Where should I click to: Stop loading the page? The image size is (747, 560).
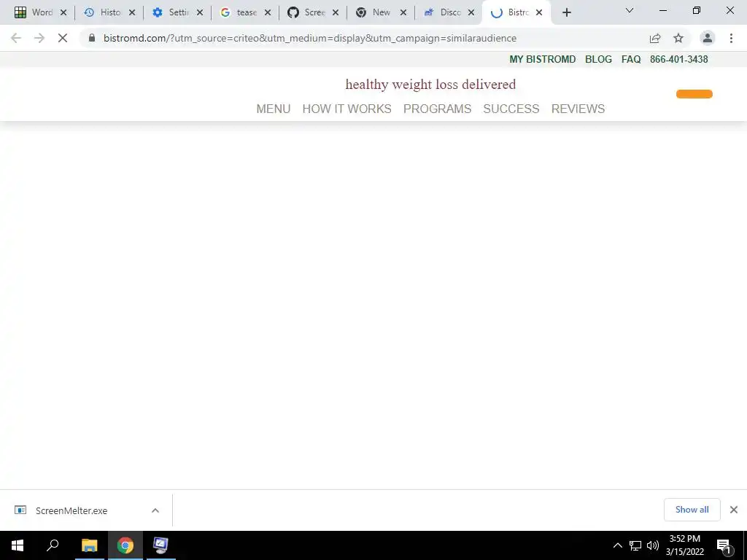pyautogui.click(x=63, y=38)
